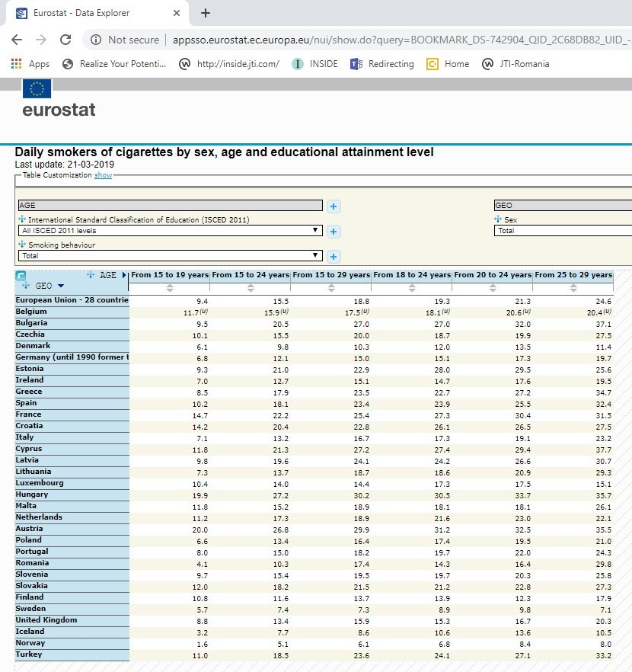The width and height of the screenshot is (632, 672).
Task: Sort the From 15 to 19 years column
Action: pyautogui.click(x=170, y=288)
